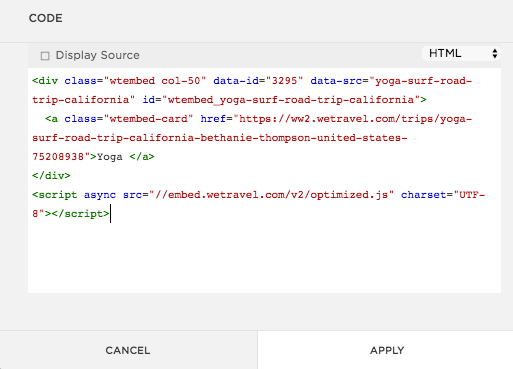The height and width of the screenshot is (369, 513).
Task: Click the id value 'wtembed_yoga-surf-road-trip-california'
Action: [x=291, y=100]
